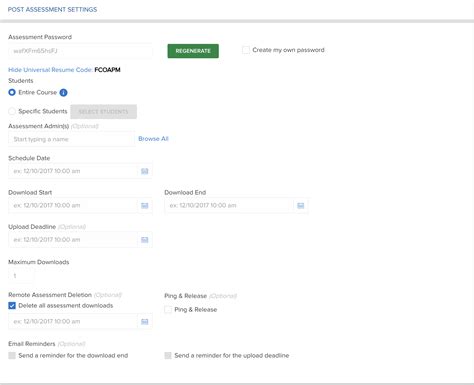Enable the Ping & Release checkbox

pos(168,310)
